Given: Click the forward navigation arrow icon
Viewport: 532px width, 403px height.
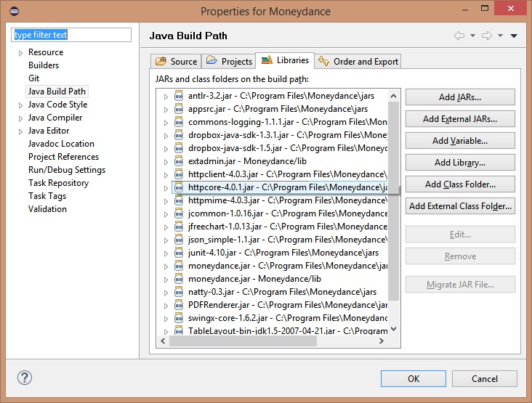Looking at the screenshot, I should pos(487,36).
